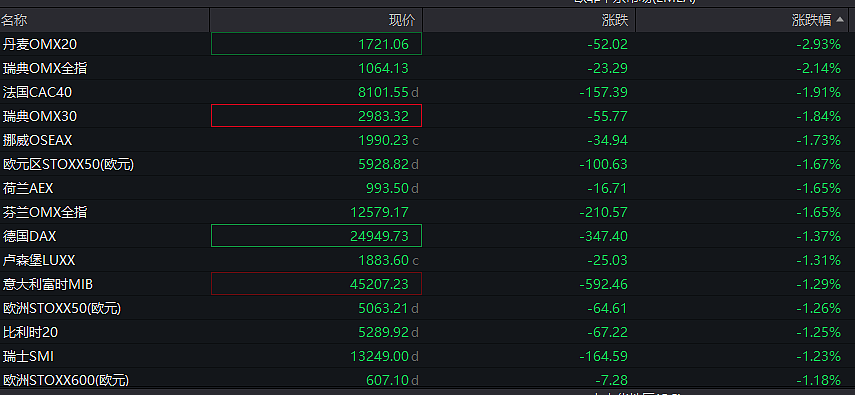Click change value -23.29
The image size is (855, 395).
[607, 68]
